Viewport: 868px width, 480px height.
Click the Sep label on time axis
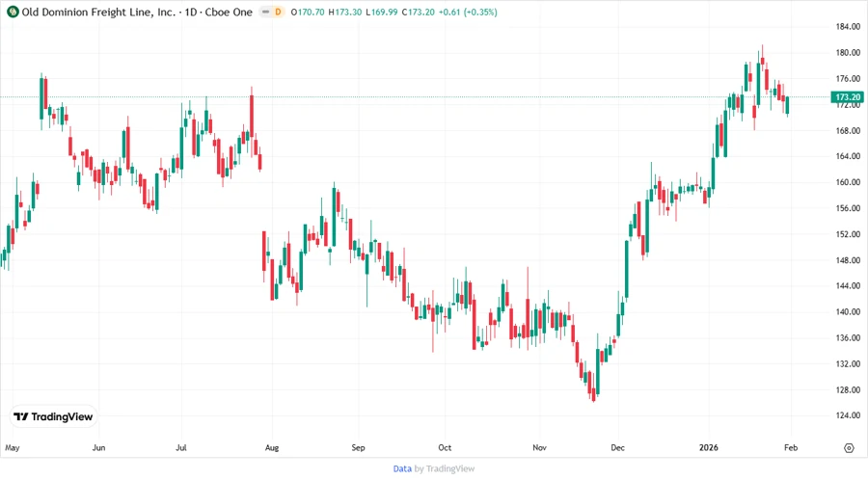(358, 448)
